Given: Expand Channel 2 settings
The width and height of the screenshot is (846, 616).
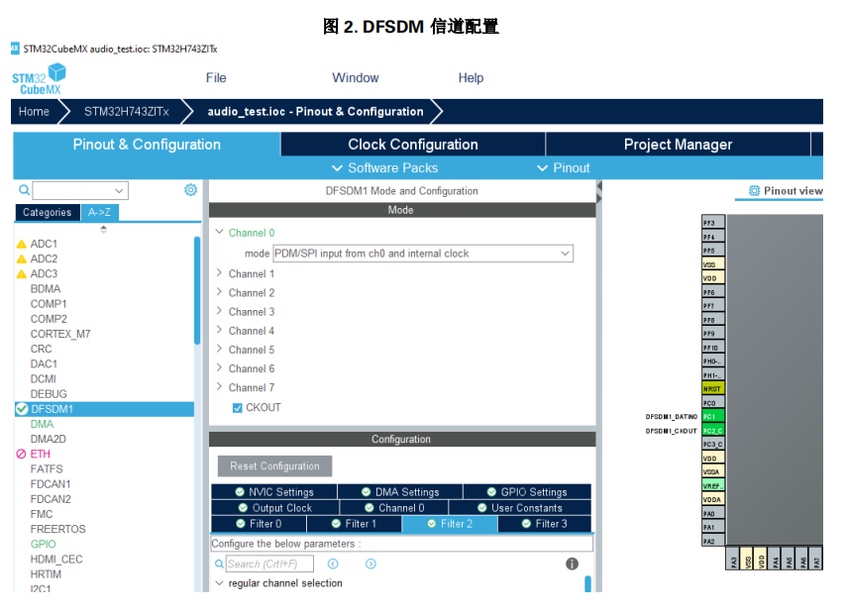Looking at the screenshot, I should (219, 292).
